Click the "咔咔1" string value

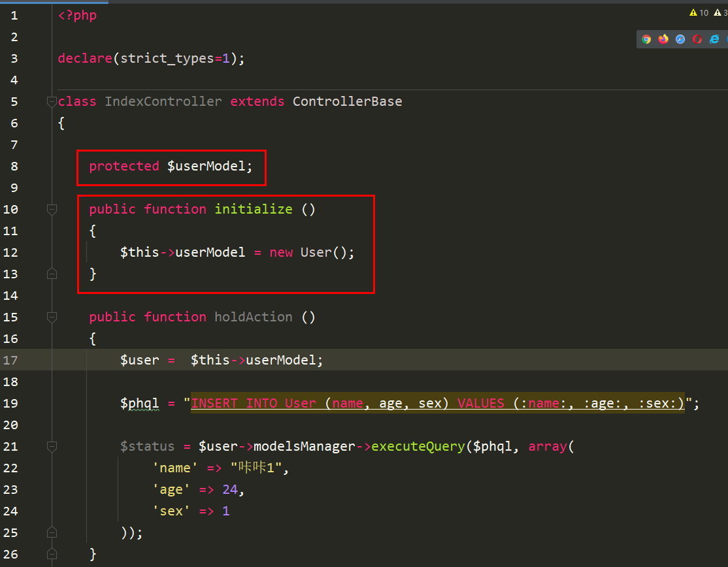(x=256, y=467)
